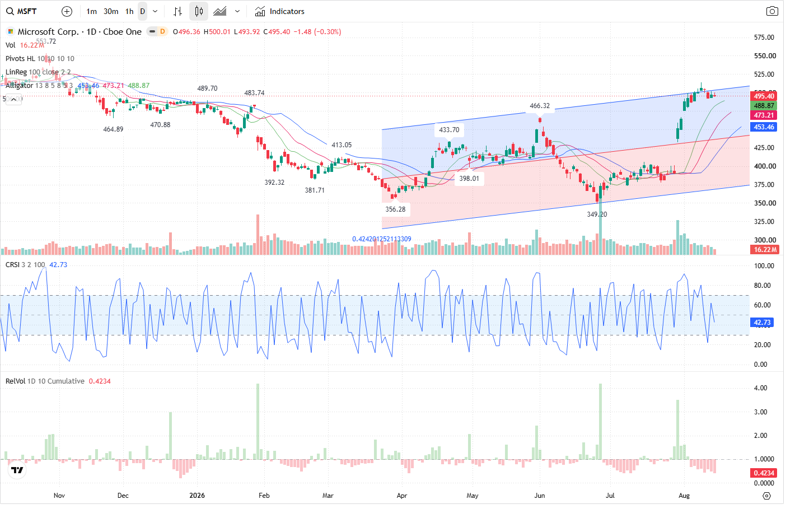Take a chart snapshot with the camera icon
Screen dimensions: 795x532
coord(772,11)
